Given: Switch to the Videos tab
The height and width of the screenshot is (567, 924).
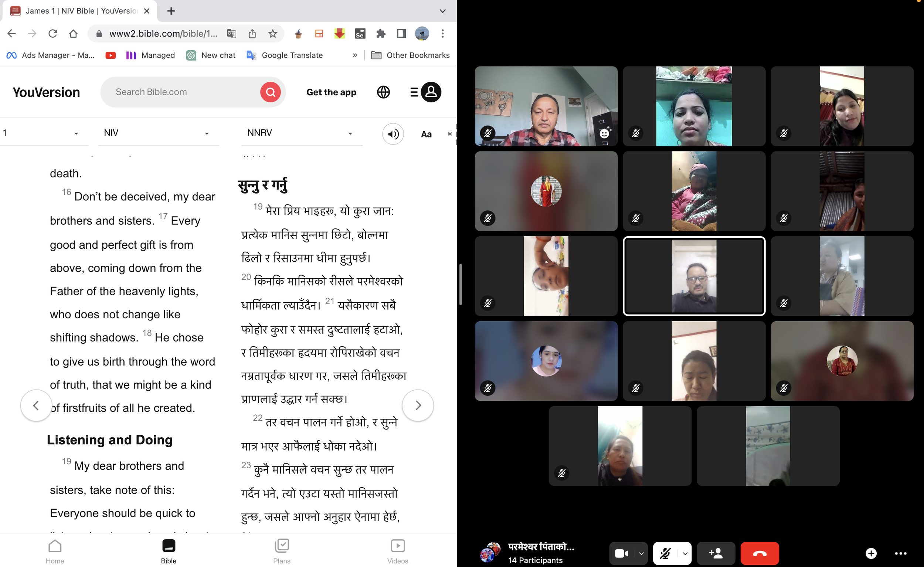Looking at the screenshot, I should point(397,551).
